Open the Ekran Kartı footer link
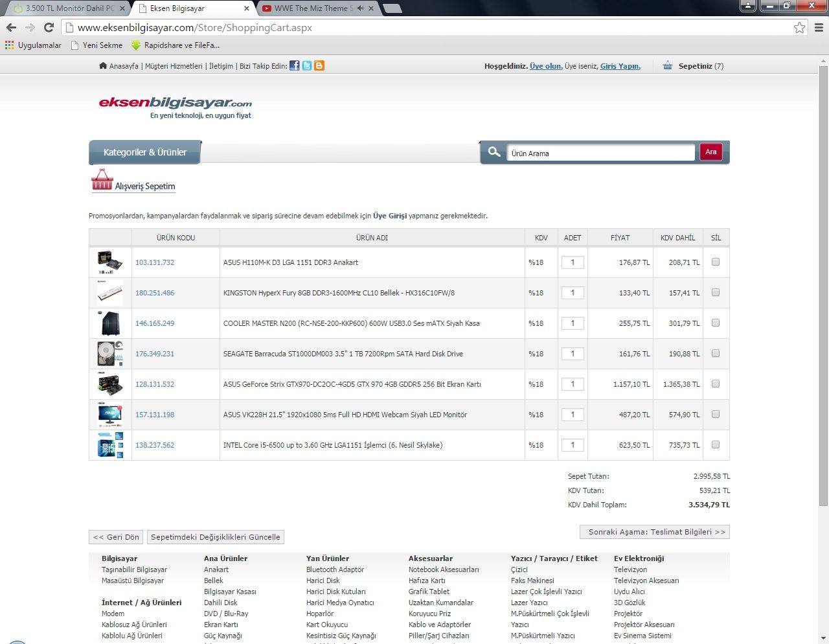 click(221, 625)
